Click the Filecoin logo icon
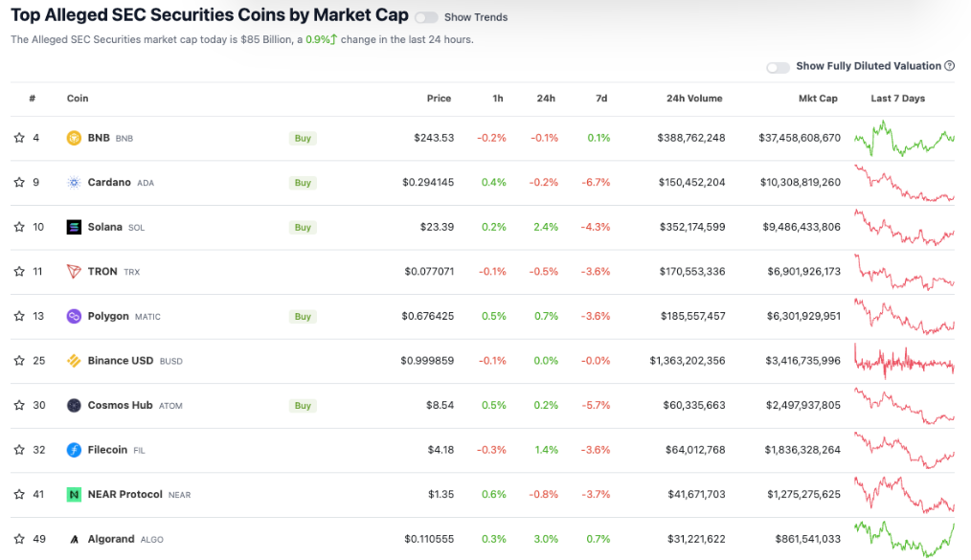Image resolution: width=971 pixels, height=560 pixels. (x=74, y=450)
